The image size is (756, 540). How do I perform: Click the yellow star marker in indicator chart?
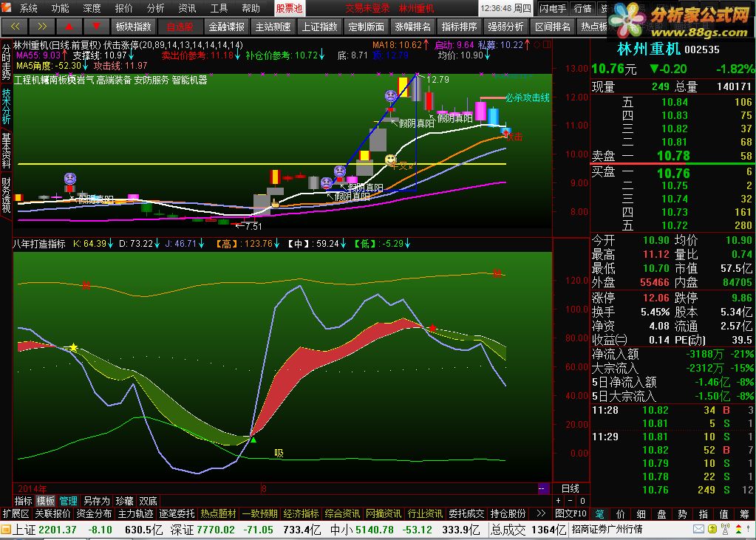coord(73,347)
